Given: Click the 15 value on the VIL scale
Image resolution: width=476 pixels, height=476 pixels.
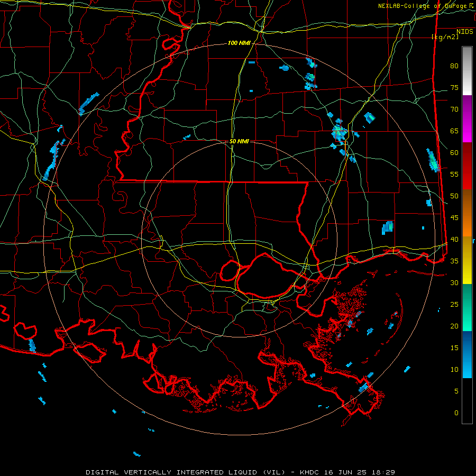Looking at the screenshot, I should tap(454, 348).
